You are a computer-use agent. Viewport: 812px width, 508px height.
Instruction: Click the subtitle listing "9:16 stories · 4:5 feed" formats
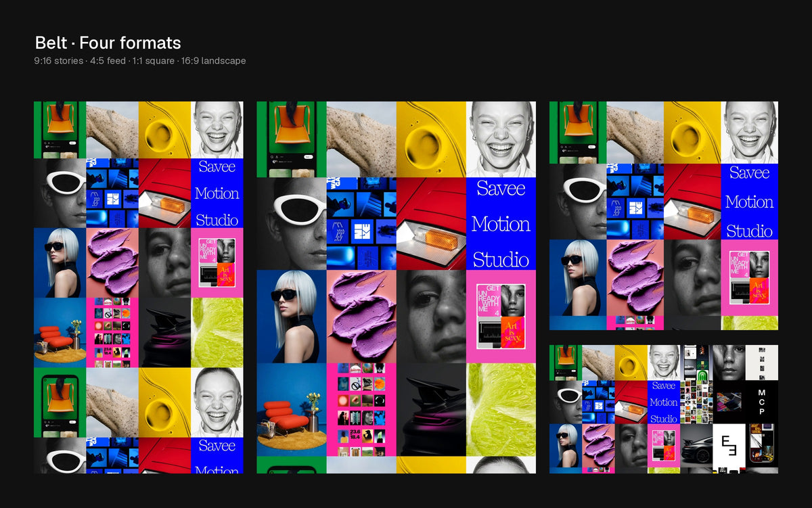pyautogui.click(x=140, y=61)
